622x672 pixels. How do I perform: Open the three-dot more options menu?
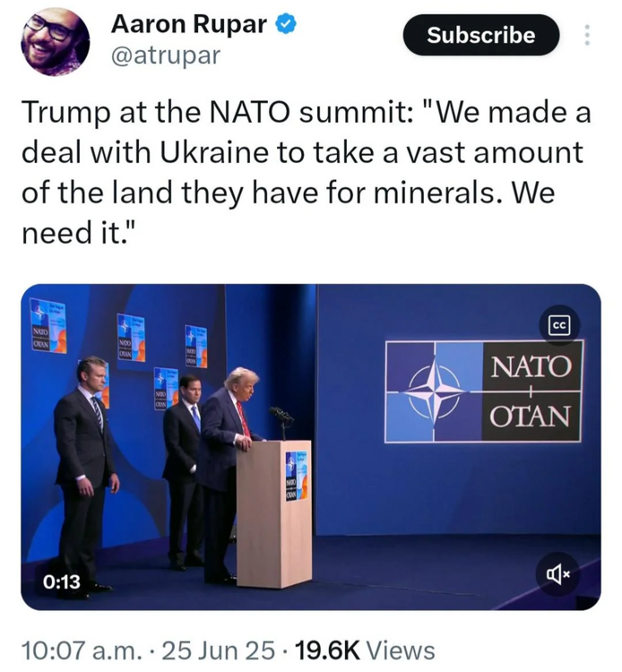587,36
